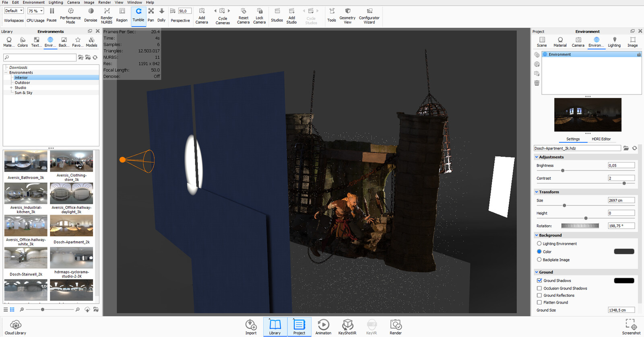
Task: Open the Animation panel
Action: (x=323, y=327)
